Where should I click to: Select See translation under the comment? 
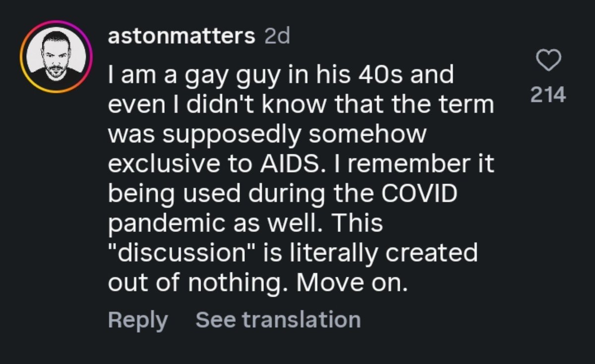point(278,319)
